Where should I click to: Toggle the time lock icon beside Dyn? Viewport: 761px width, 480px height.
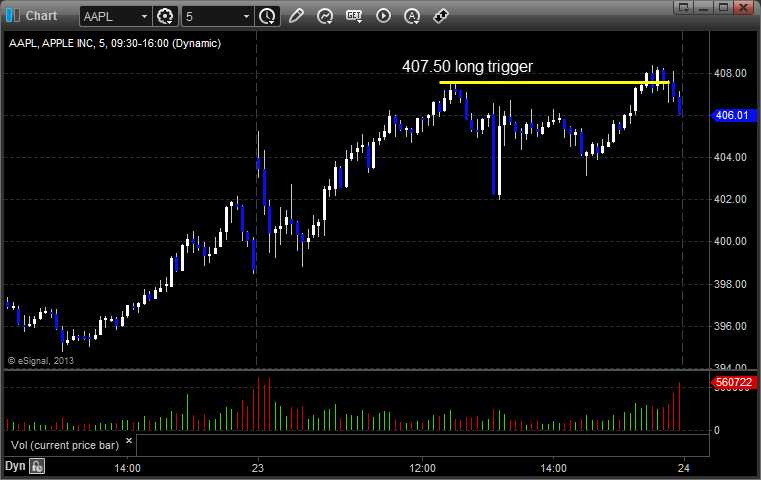point(37,466)
